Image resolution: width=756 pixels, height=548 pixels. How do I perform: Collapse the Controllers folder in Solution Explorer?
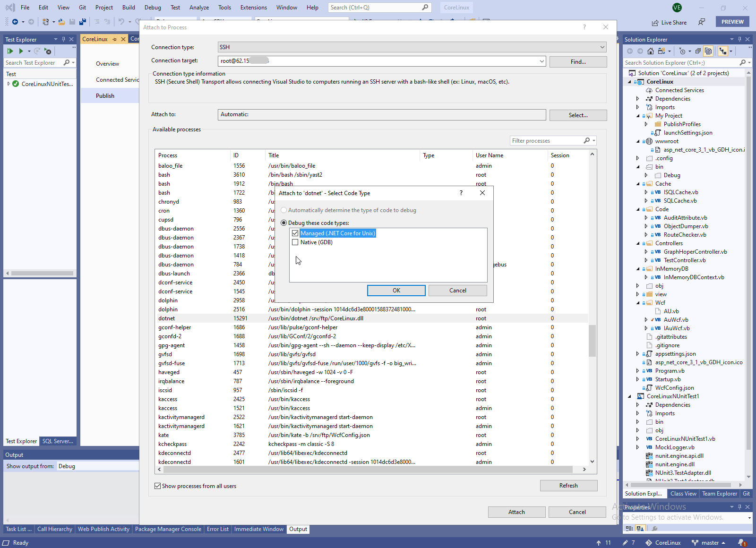[x=637, y=243]
